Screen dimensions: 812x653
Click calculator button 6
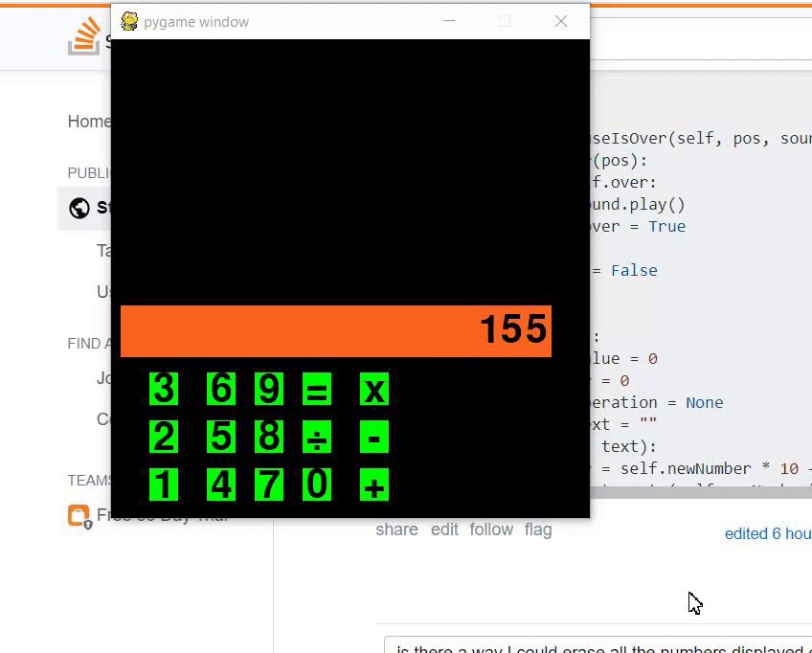(x=221, y=389)
